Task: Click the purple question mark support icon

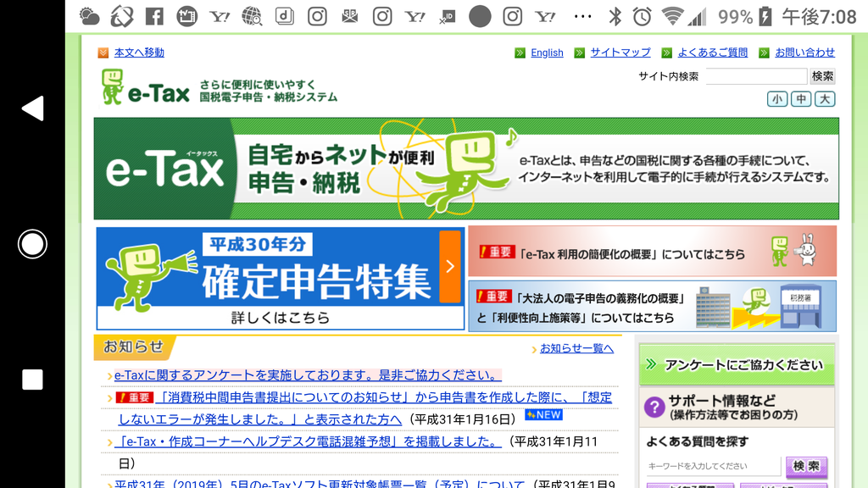Action: tap(654, 408)
